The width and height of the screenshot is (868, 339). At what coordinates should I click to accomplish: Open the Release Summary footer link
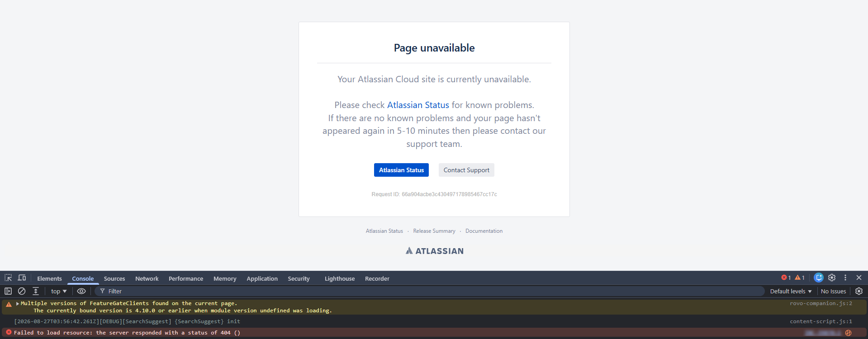point(434,231)
